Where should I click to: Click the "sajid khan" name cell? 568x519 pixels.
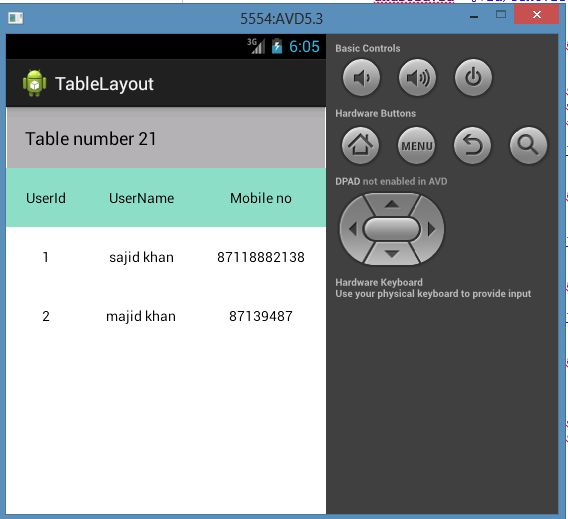(x=141, y=258)
